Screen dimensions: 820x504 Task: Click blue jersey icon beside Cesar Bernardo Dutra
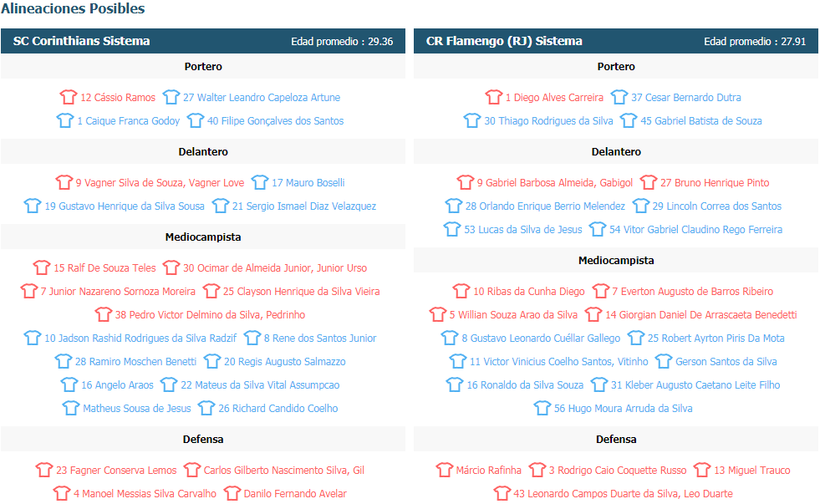tap(619, 97)
